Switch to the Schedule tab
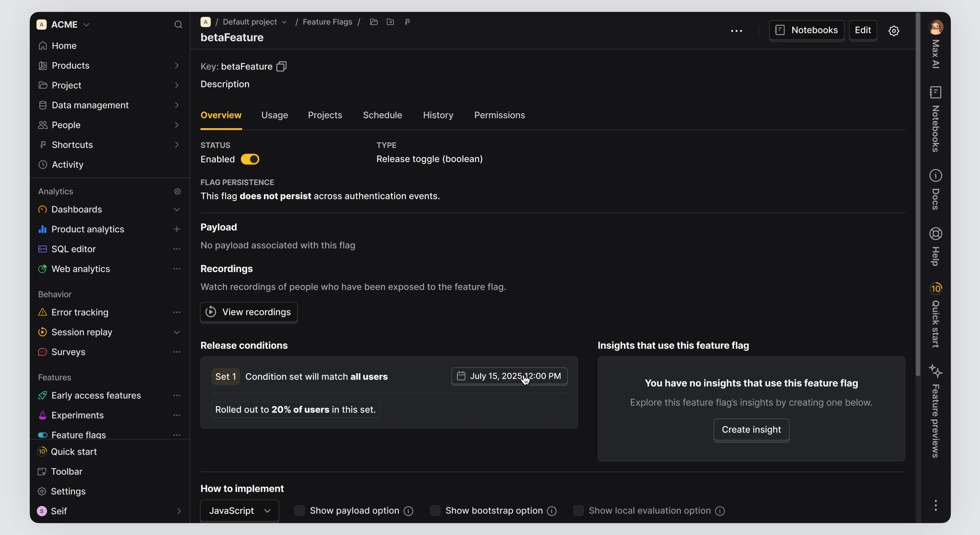Screen dimensions: 980x535 (382, 115)
